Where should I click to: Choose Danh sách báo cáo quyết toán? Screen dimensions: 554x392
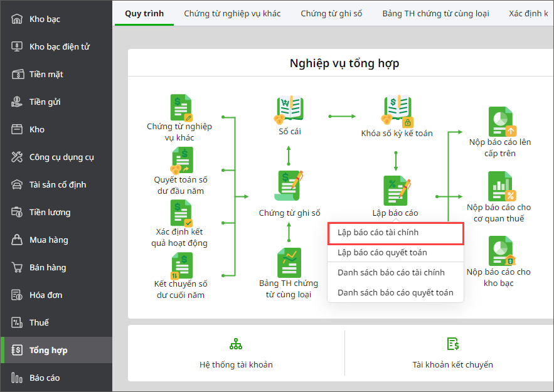396,293
